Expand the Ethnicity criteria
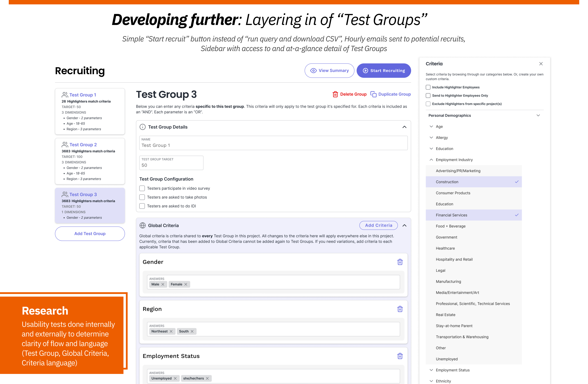The height and width of the screenshot is (384, 588). [431, 381]
